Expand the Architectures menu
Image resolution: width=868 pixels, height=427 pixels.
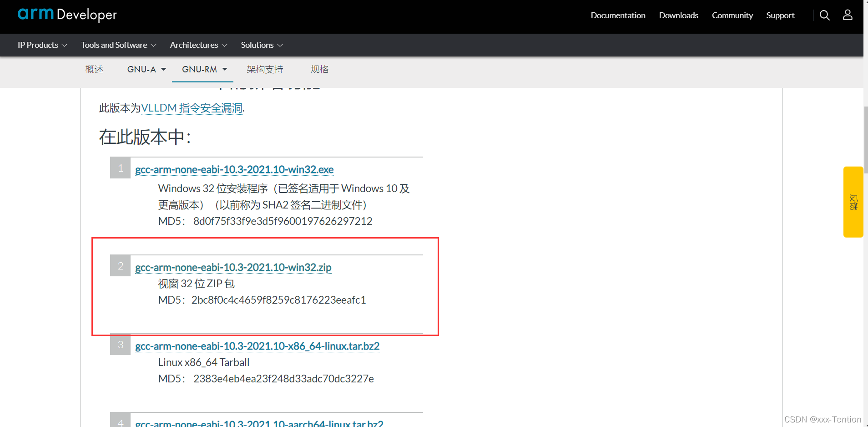click(198, 45)
